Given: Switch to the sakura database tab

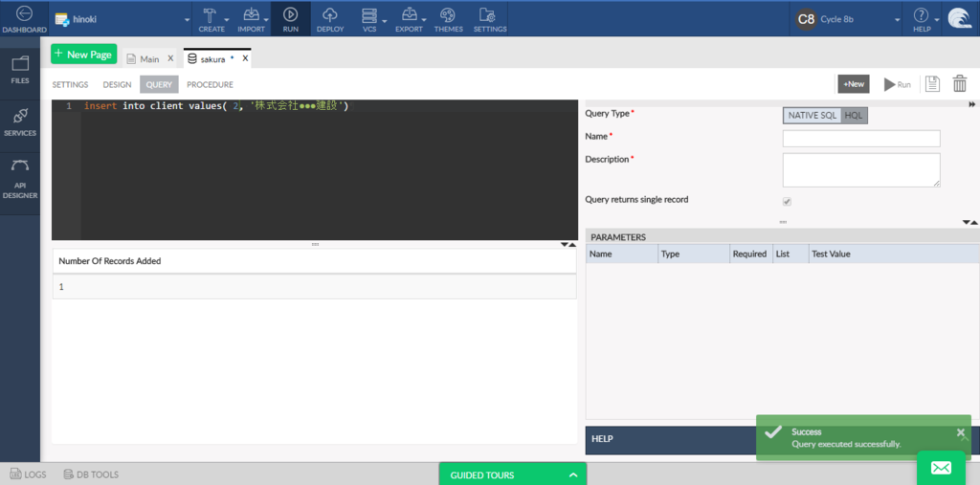Looking at the screenshot, I should pyautogui.click(x=212, y=58).
